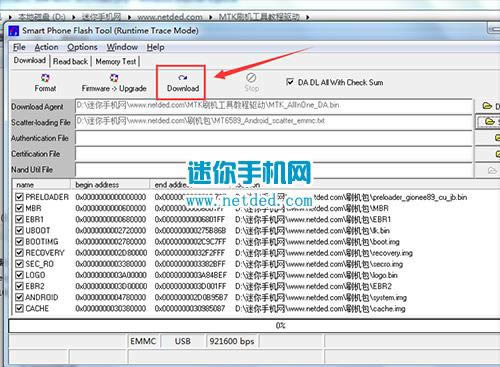The height and width of the screenshot is (367, 500).
Task: Expand the arrow after www.netded.com breadcrumb
Action: tap(211, 17)
